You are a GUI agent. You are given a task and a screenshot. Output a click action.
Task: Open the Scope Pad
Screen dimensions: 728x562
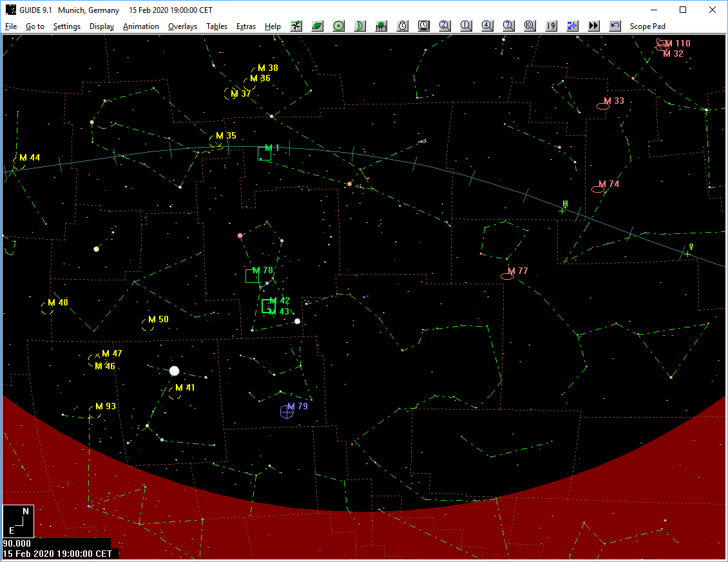(x=647, y=26)
